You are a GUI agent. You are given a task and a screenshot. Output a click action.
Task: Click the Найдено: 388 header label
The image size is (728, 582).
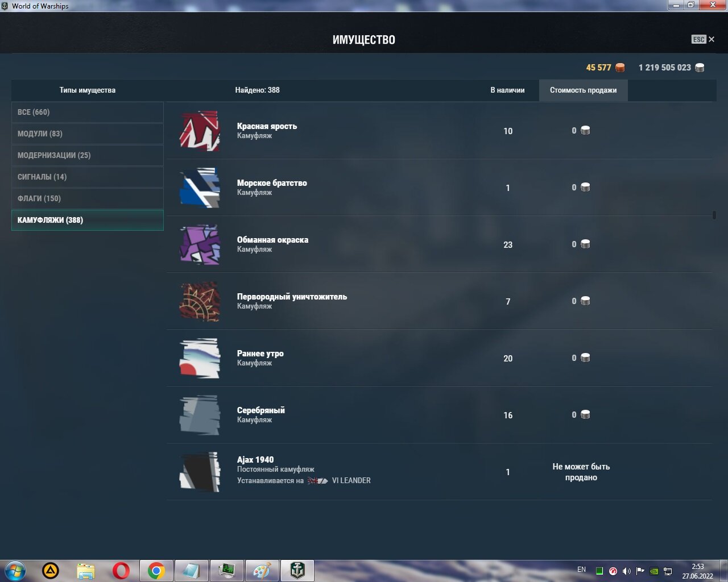257,90
